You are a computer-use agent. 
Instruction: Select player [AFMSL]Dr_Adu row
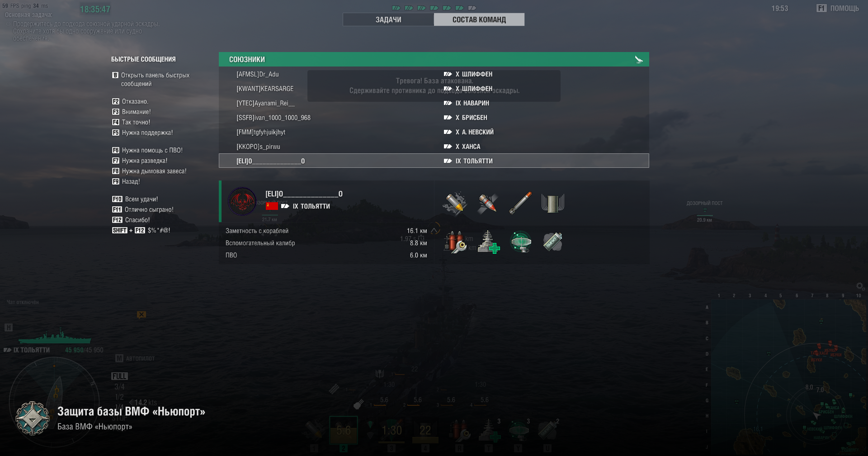(x=434, y=74)
